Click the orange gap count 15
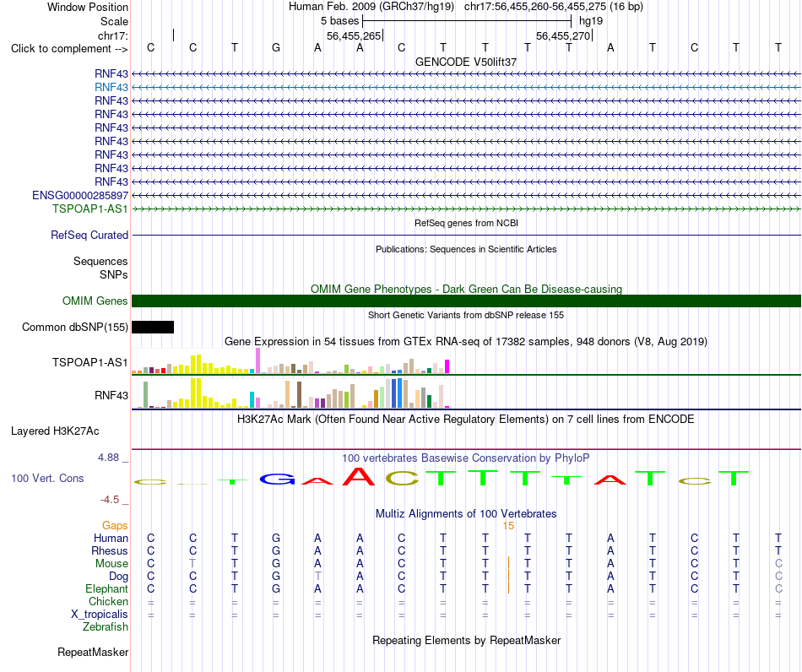Image resolution: width=802 pixels, height=672 pixels. pos(508,526)
